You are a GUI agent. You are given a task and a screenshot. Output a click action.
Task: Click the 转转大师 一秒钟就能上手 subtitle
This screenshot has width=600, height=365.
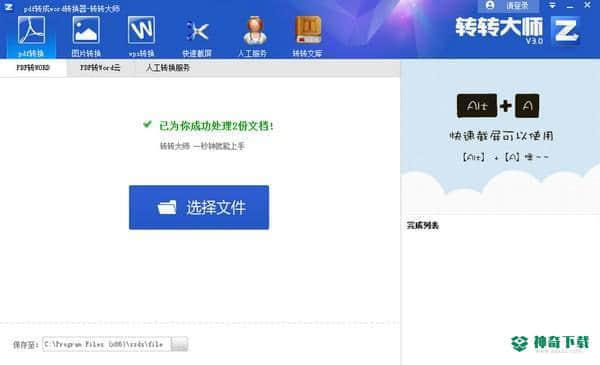[x=202, y=146]
